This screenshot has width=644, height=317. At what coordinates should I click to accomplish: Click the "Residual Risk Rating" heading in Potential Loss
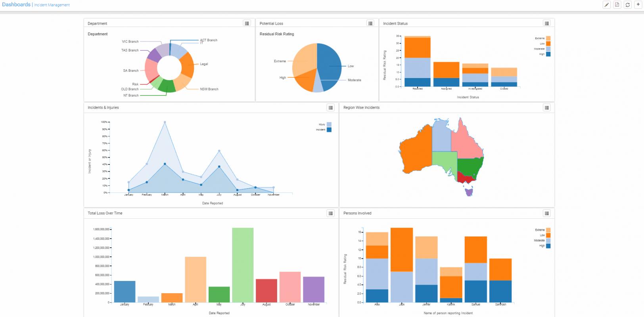point(277,34)
